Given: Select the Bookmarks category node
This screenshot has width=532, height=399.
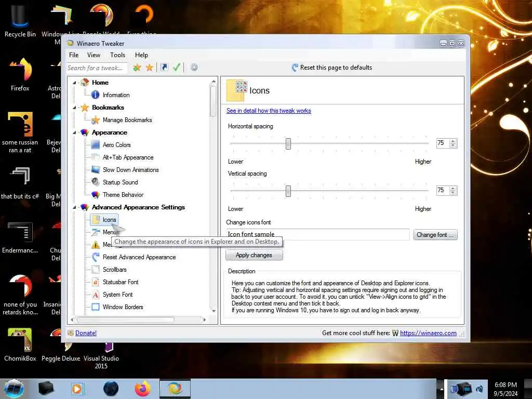Looking at the screenshot, I should tap(108, 108).
